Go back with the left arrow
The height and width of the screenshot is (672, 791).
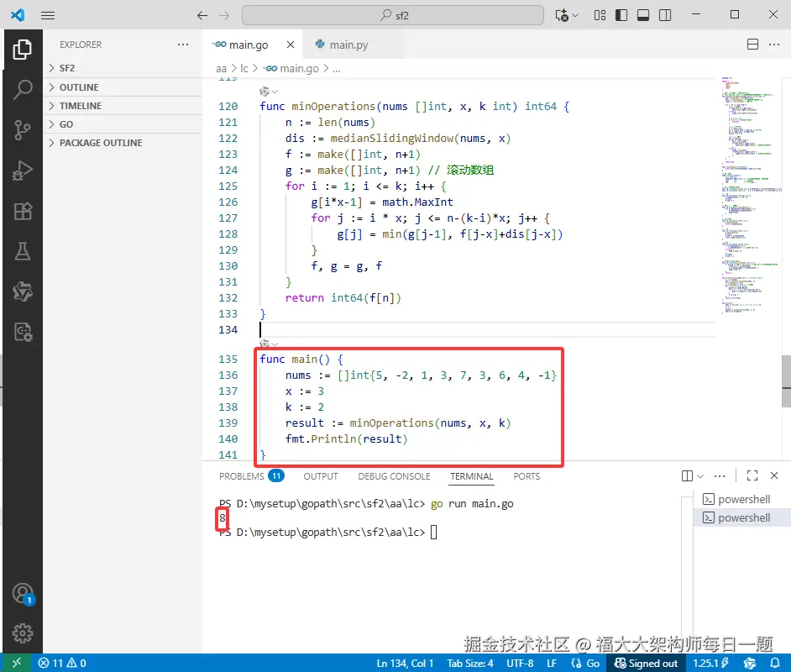[x=202, y=15]
